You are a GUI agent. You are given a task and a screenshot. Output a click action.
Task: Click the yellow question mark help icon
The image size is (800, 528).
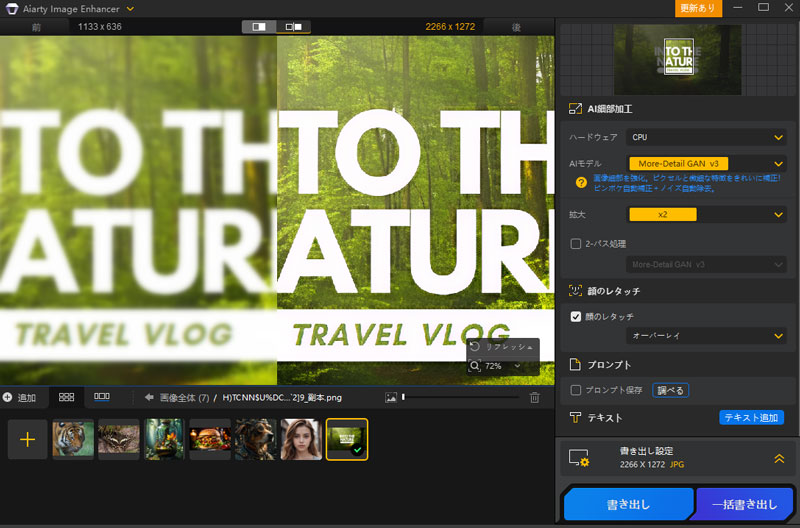click(580, 182)
